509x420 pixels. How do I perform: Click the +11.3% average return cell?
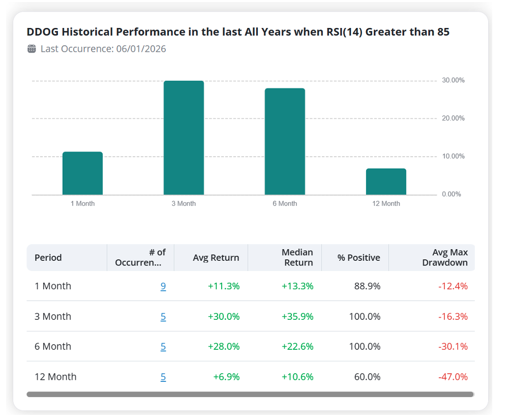click(224, 286)
